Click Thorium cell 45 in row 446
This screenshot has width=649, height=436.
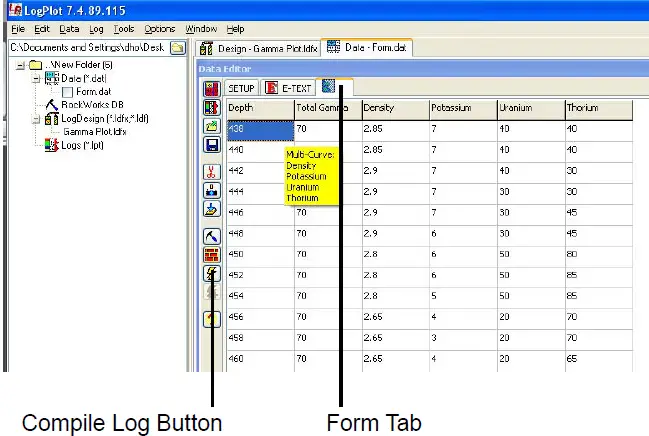click(599, 214)
